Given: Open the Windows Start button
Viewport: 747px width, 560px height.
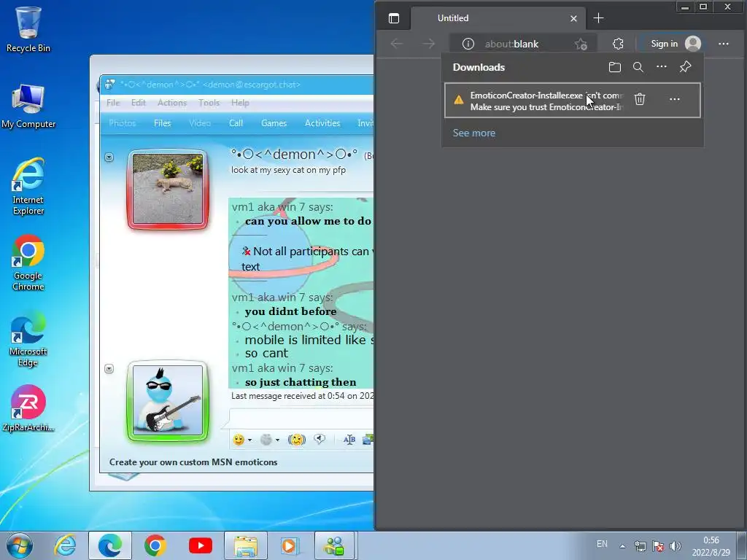Looking at the screenshot, I should [20, 545].
